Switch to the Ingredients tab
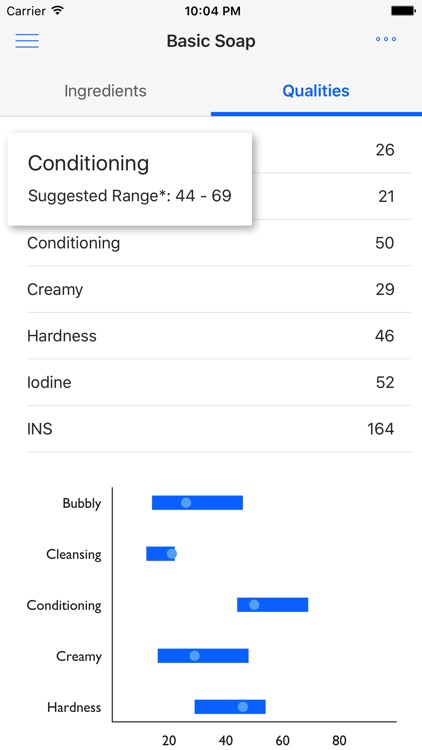The width and height of the screenshot is (422, 750). (105, 91)
